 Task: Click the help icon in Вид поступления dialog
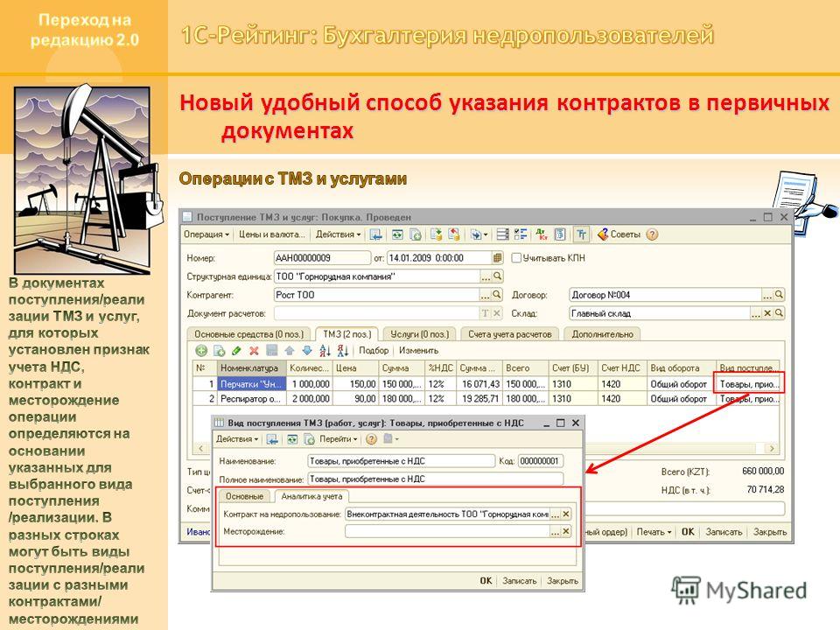371,439
